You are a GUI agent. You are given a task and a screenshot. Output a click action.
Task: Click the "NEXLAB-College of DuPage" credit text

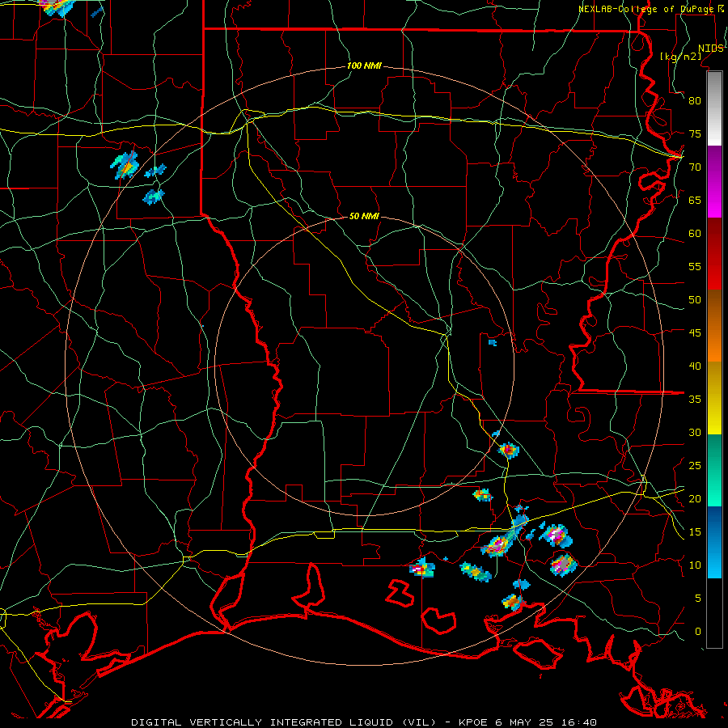coord(647,9)
